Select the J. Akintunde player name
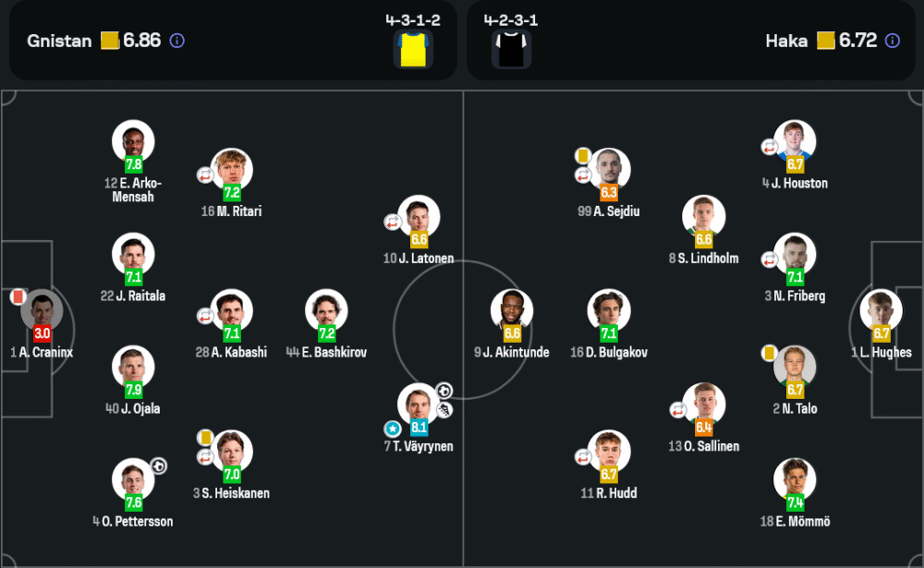 coord(511,353)
